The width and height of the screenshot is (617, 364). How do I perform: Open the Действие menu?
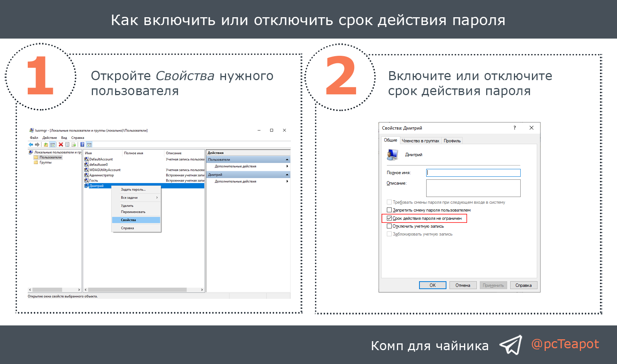point(49,138)
